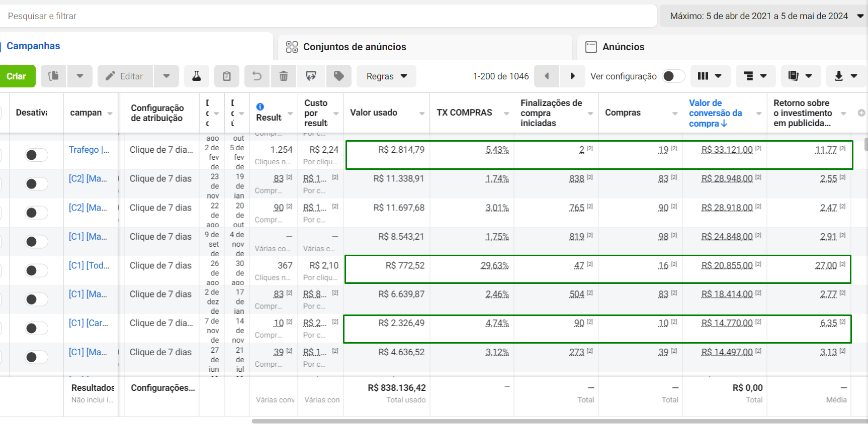Click the Pesquisar e filtrar search field

pyautogui.click(x=329, y=16)
